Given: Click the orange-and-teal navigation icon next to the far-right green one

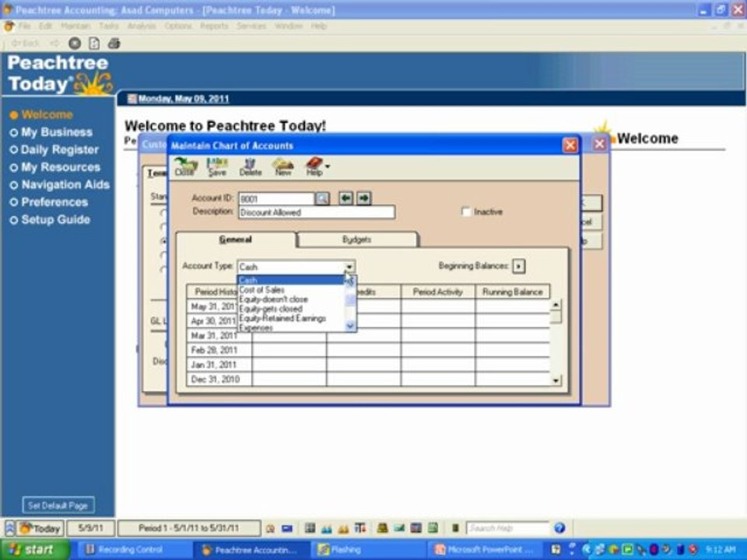Looking at the screenshot, I should point(416,527).
